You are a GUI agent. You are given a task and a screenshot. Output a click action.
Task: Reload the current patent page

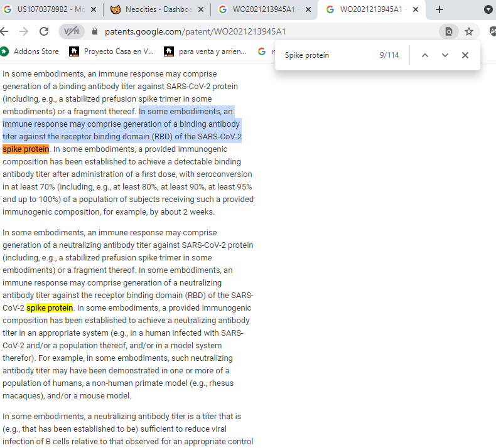coord(44,31)
